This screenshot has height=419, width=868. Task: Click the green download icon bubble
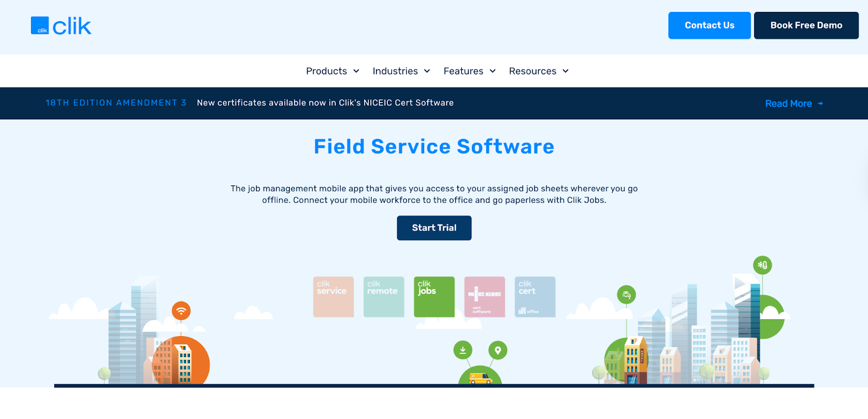463,350
